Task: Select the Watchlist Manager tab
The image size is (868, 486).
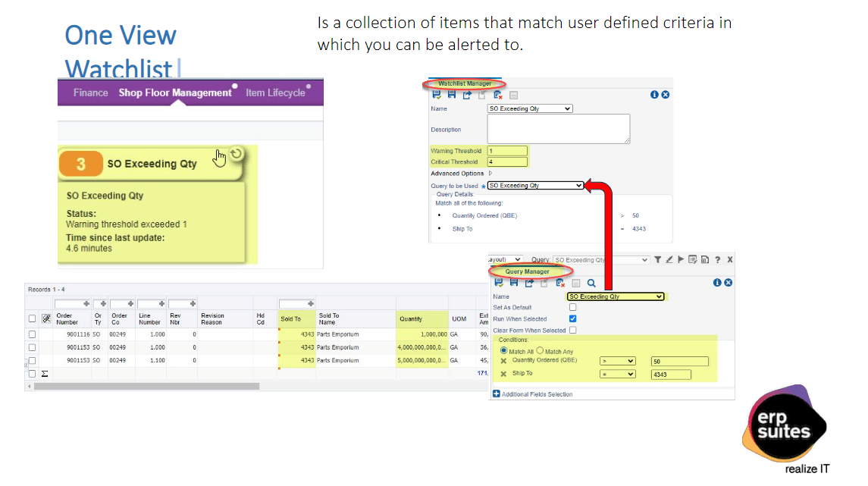Action: pos(465,83)
